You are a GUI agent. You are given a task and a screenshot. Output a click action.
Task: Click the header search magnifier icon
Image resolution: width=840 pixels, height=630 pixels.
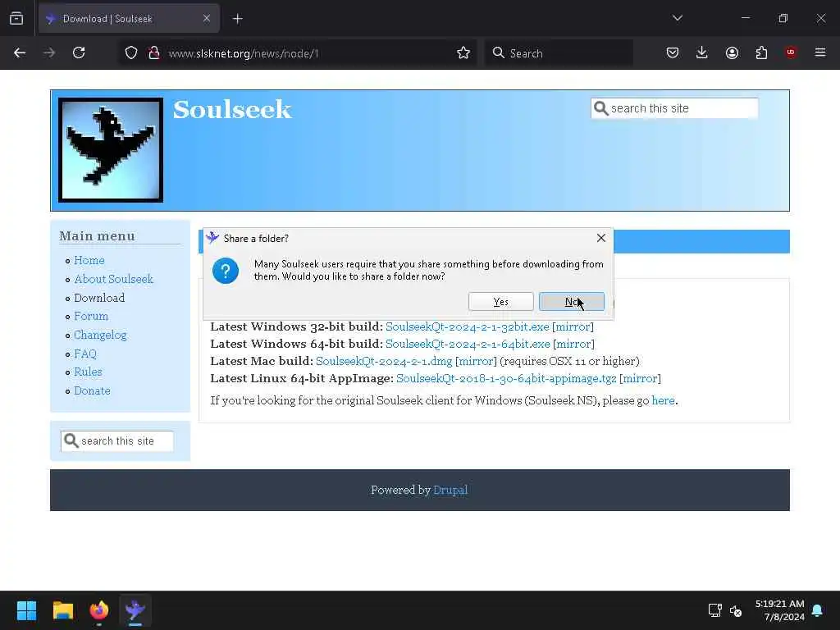[601, 108]
